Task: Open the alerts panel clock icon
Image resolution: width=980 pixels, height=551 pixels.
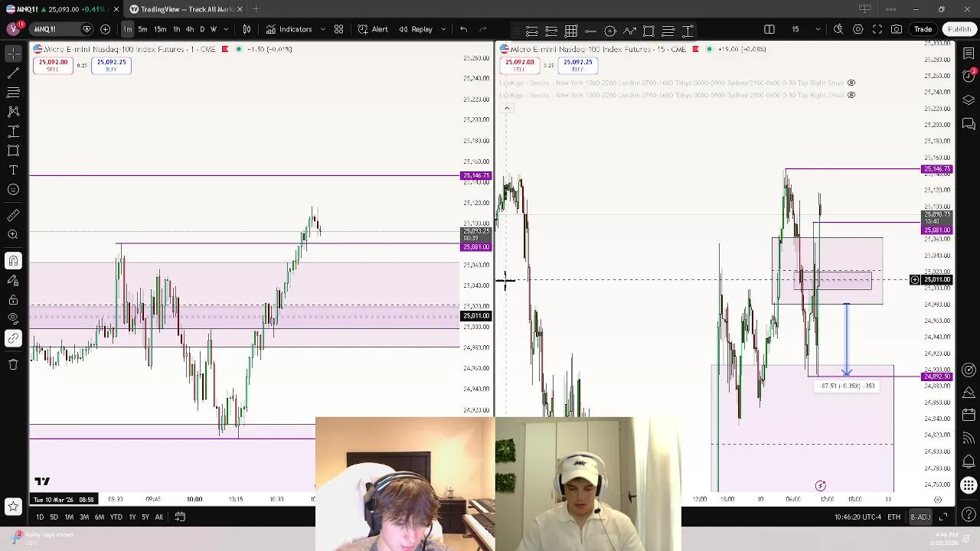Action: [x=969, y=76]
